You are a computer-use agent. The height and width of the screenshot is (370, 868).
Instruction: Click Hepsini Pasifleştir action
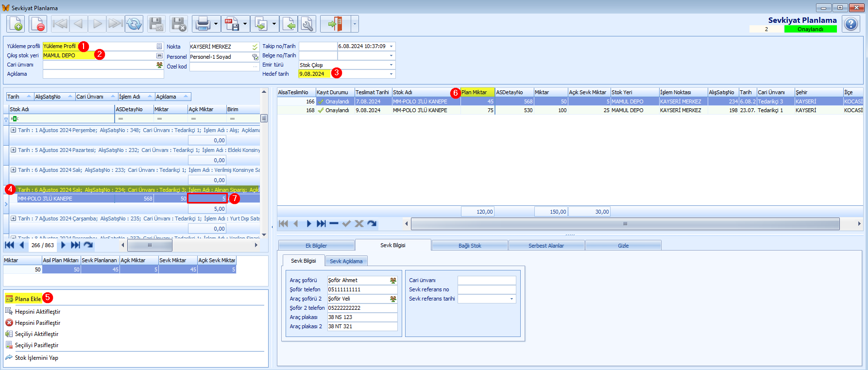(37, 323)
